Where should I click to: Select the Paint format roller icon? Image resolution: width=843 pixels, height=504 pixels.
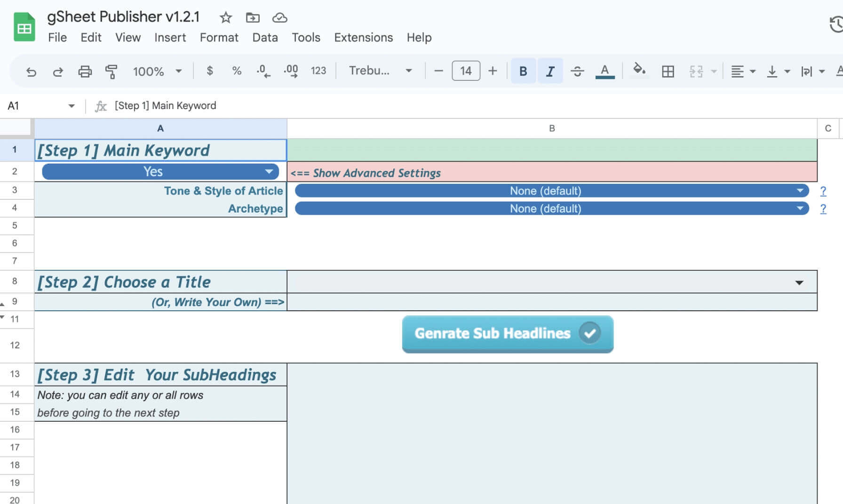point(111,71)
